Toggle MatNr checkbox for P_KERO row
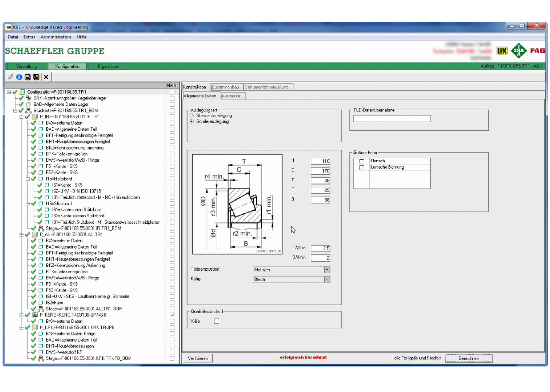Screen dimensions: 550x392 pos(172,315)
